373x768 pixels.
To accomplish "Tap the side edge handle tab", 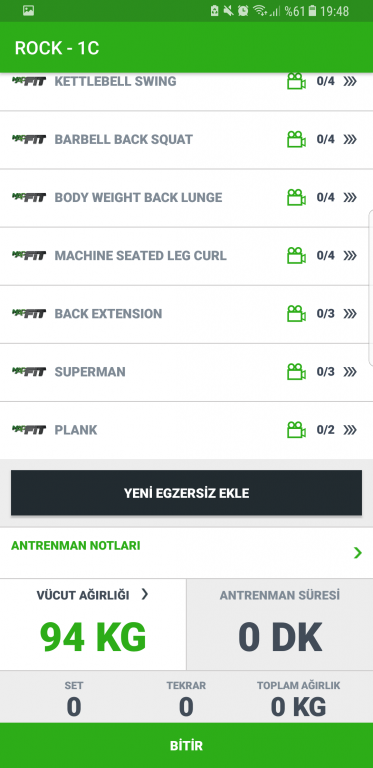I will point(371,288).
